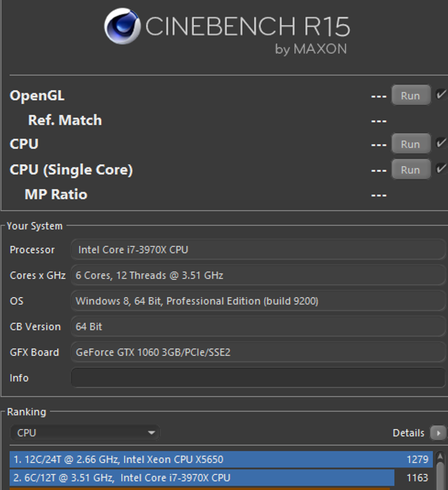Screen dimensions: 448x490
Task: Toggle the CPU (Single Core) test checkbox
Action: pyautogui.click(x=441, y=168)
